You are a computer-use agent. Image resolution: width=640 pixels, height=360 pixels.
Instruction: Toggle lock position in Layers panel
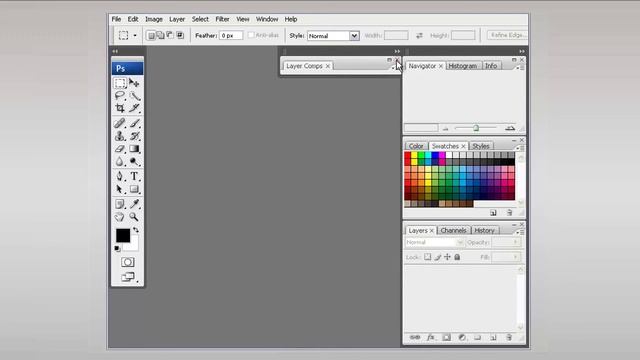point(447,257)
